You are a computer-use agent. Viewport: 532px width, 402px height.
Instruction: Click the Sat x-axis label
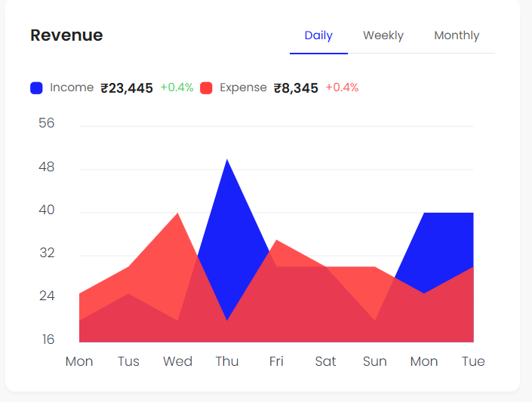[x=325, y=361]
